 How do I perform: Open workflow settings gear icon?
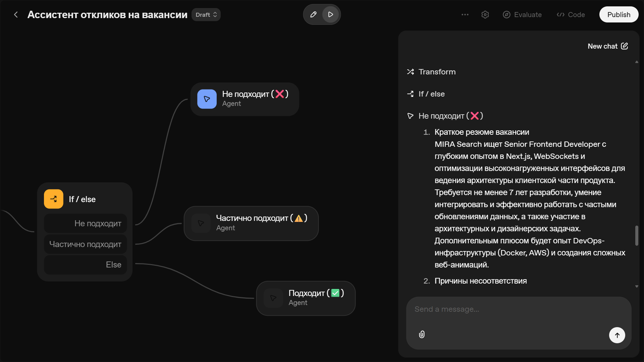pyautogui.click(x=485, y=15)
